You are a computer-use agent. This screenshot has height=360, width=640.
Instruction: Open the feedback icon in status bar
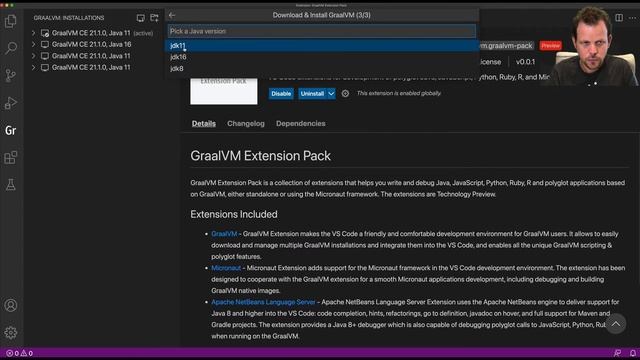tap(618, 353)
